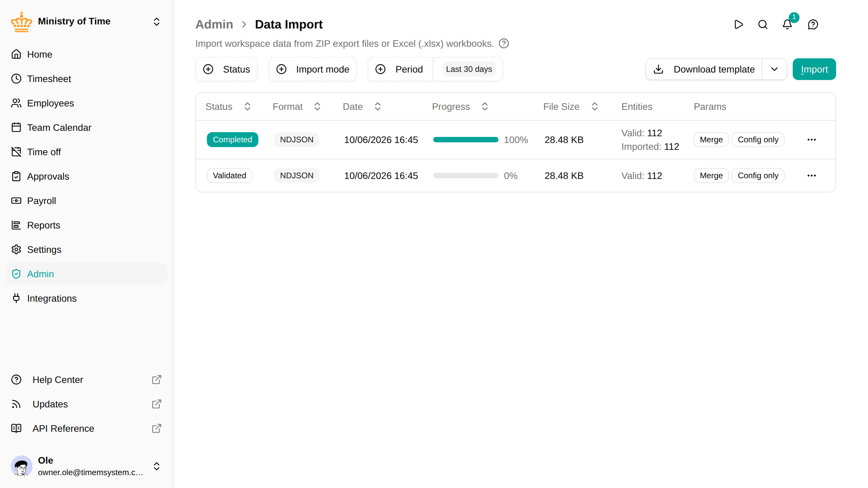
Task: Sort table by Date column
Action: coord(362,106)
